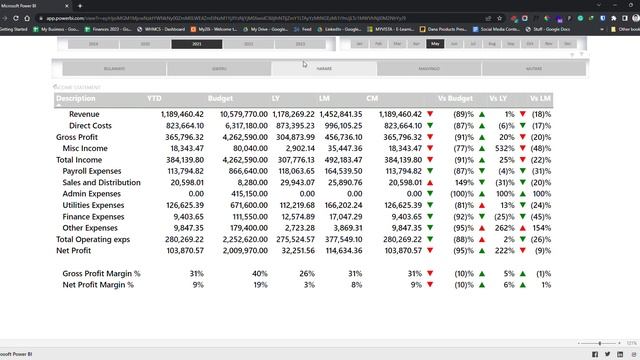
Task: Click the zoom percentage value
Action: pyautogui.click(x=632, y=343)
